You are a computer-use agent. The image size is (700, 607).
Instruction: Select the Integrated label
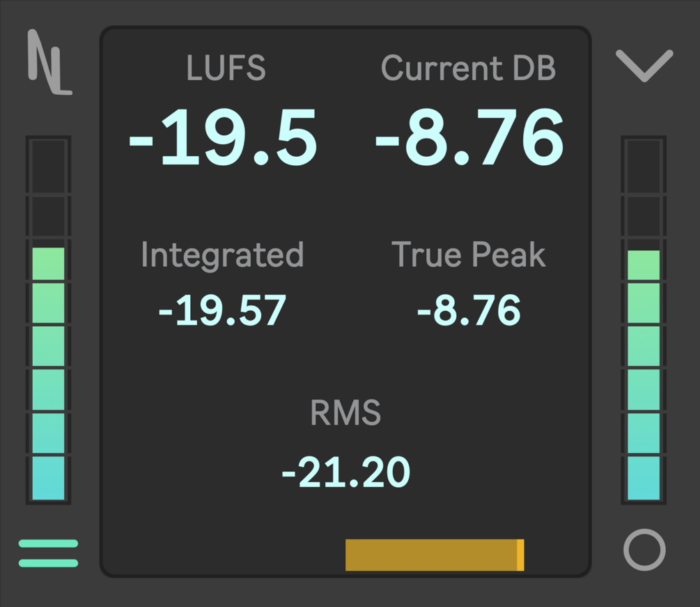[x=222, y=254]
